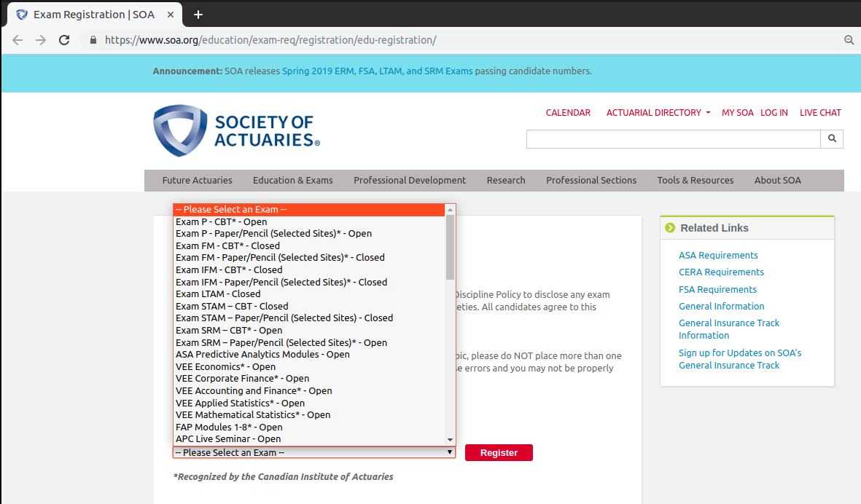Viewport: 861px width, 504px height.
Task: Open the Research menu
Action: coord(506,181)
